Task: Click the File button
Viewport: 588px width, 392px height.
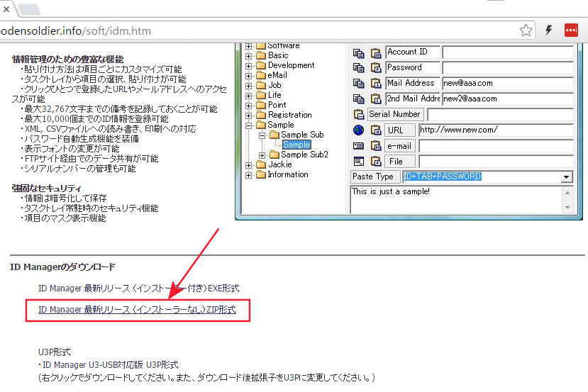Action: tap(400, 162)
